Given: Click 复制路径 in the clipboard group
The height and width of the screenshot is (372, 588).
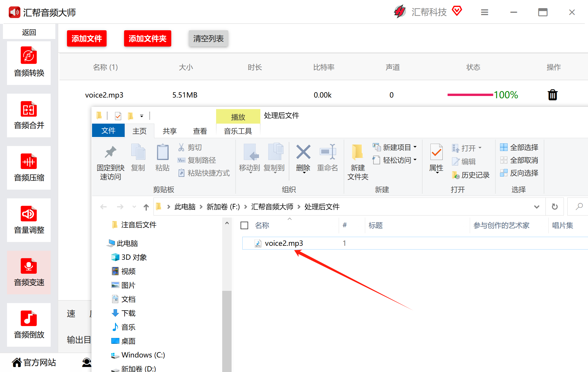Looking at the screenshot, I should (197, 160).
